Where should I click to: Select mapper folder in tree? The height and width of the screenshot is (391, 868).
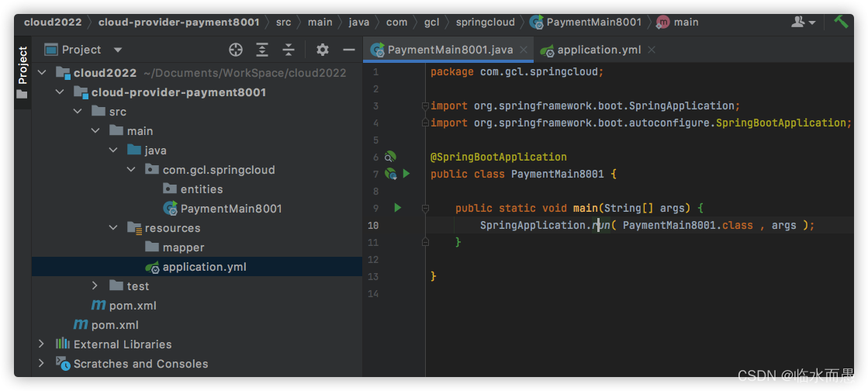[x=183, y=247]
